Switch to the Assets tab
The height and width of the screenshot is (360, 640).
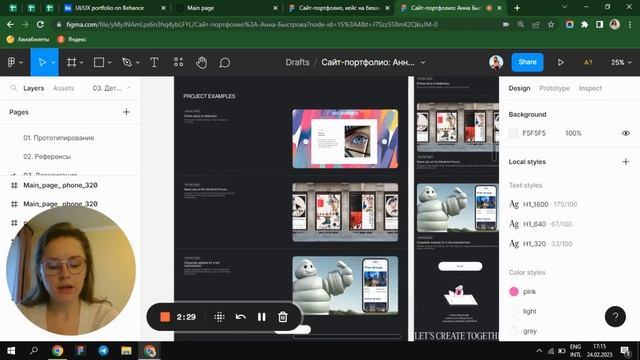(x=64, y=88)
